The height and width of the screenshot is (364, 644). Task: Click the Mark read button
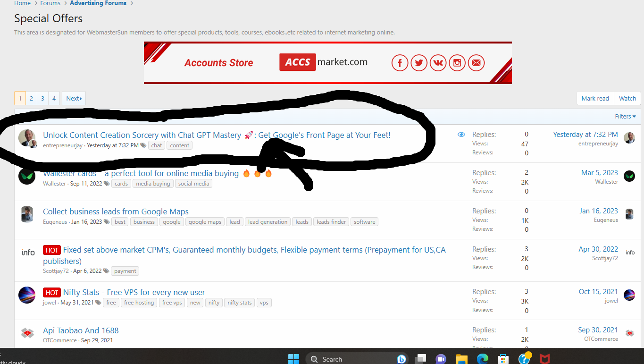coord(595,98)
